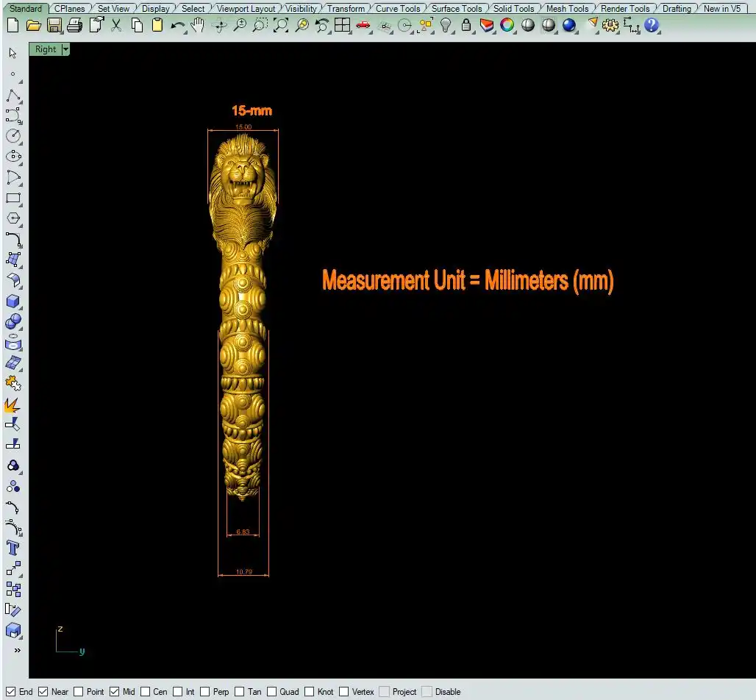Open the Help question mark icon
The image size is (756, 700).
(652, 25)
